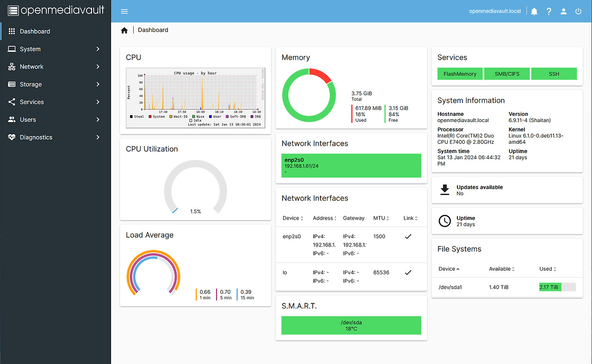Expand the Storage menu chevron

pyautogui.click(x=98, y=84)
